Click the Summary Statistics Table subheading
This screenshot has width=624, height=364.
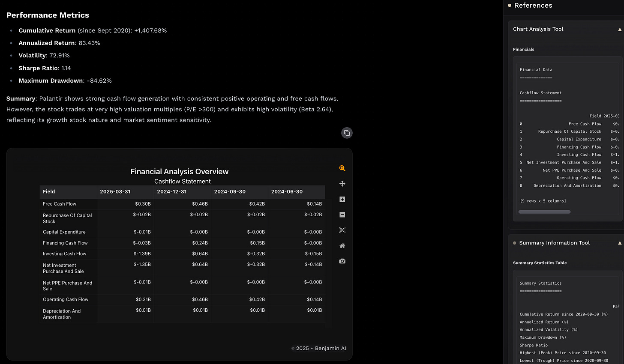click(540, 263)
